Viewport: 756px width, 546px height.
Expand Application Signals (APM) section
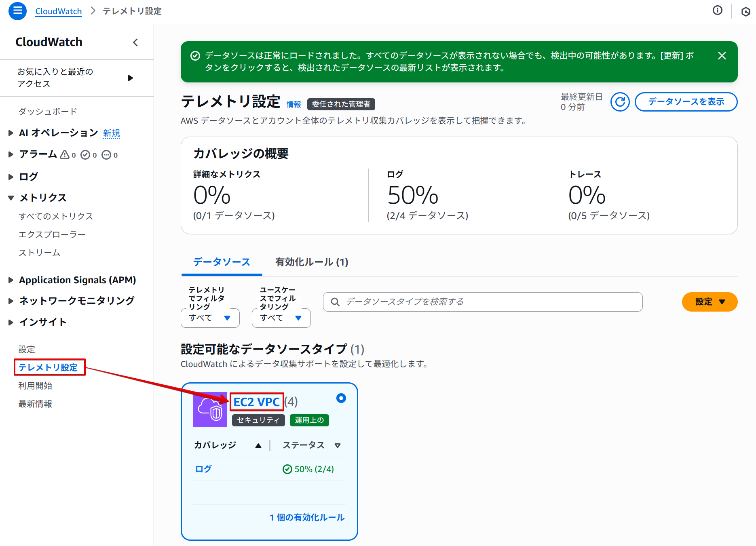pos(11,280)
